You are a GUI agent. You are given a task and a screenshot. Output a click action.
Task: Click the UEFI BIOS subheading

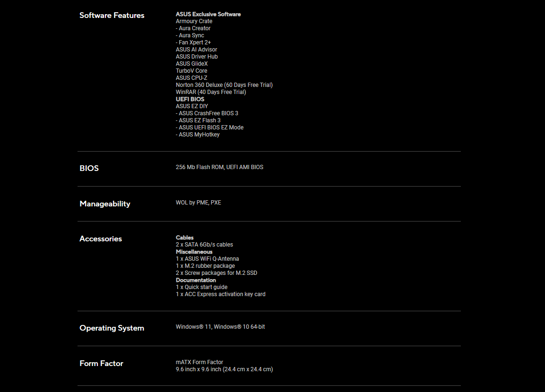point(190,99)
